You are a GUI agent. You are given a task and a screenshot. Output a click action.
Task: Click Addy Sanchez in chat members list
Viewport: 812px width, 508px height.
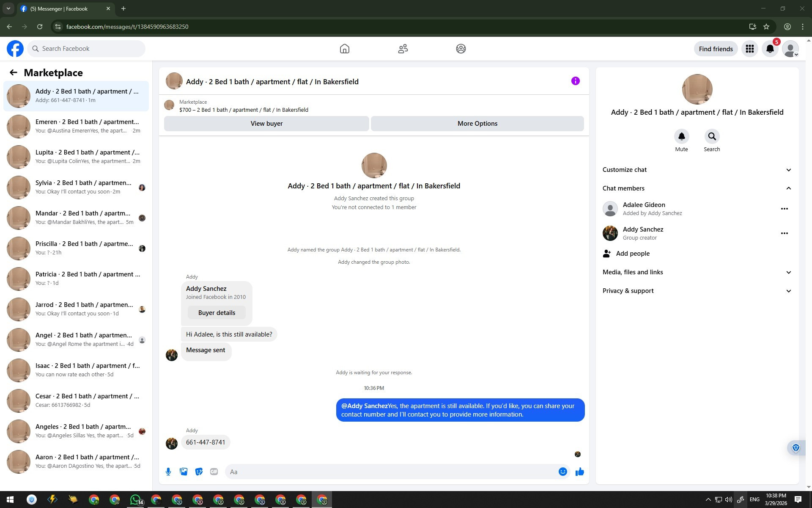pyautogui.click(x=643, y=229)
